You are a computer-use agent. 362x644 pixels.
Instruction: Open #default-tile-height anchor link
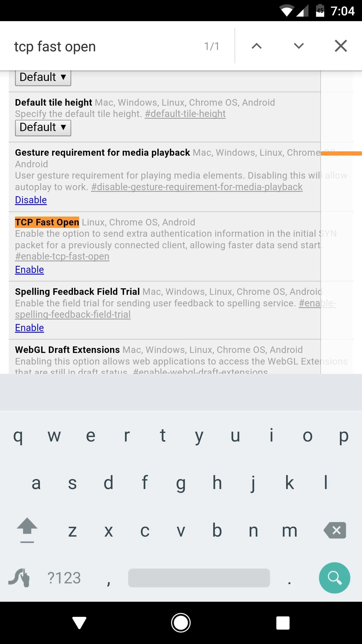185,114
